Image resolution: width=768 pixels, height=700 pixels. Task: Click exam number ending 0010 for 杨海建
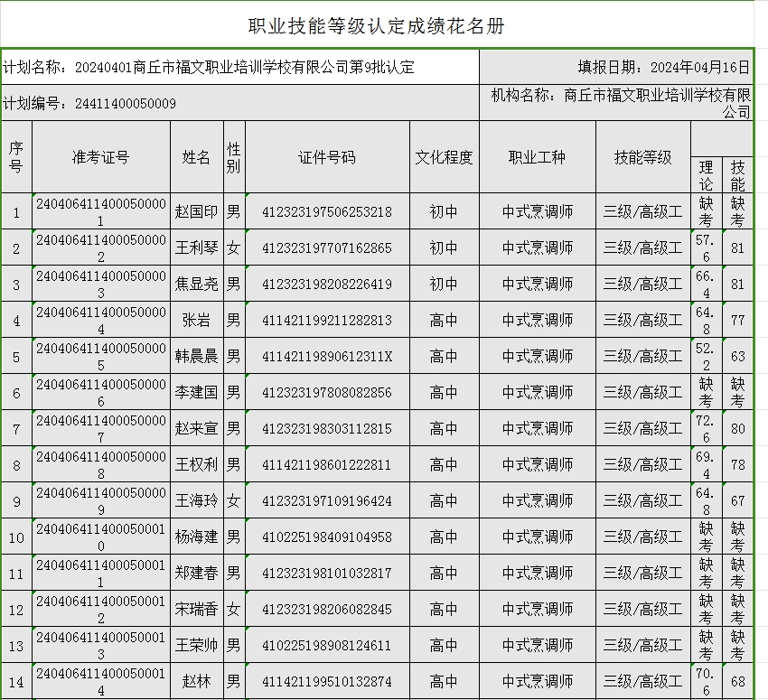tap(101, 537)
